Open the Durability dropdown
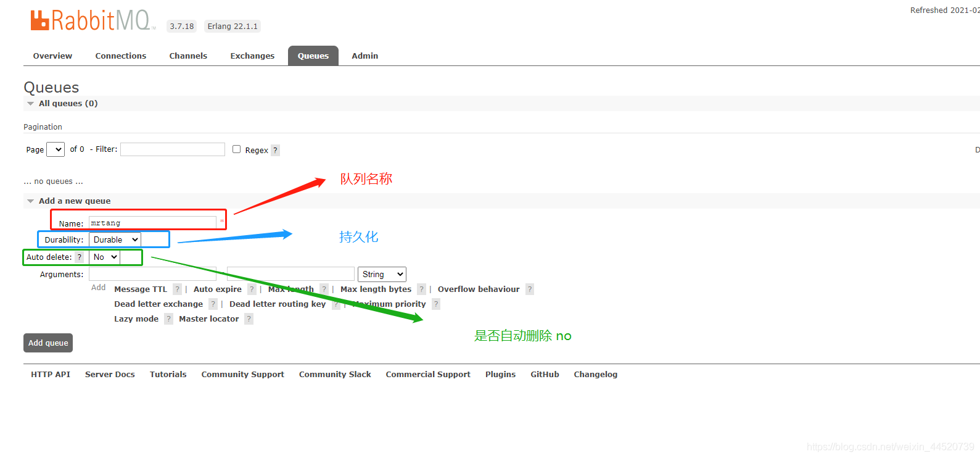This screenshot has height=458, width=980. point(115,239)
